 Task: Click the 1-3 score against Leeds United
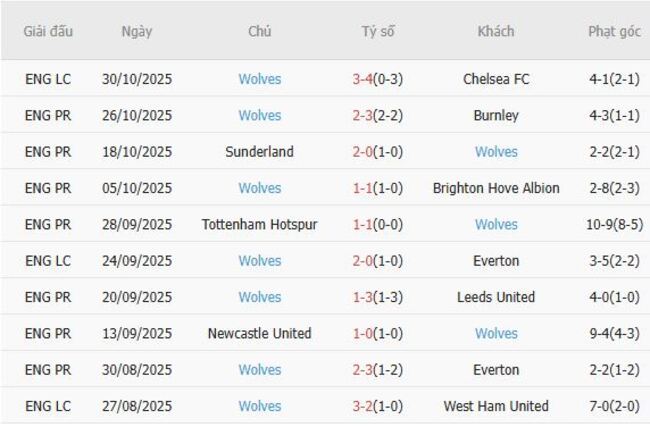point(363,297)
